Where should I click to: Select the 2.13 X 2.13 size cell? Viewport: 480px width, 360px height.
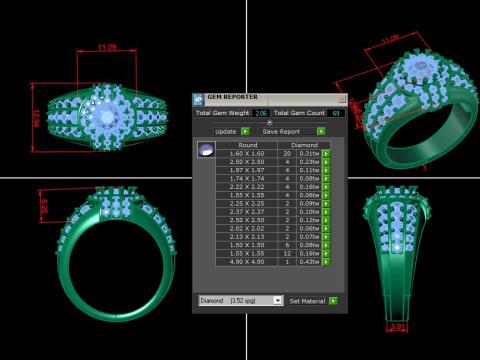click(247, 237)
